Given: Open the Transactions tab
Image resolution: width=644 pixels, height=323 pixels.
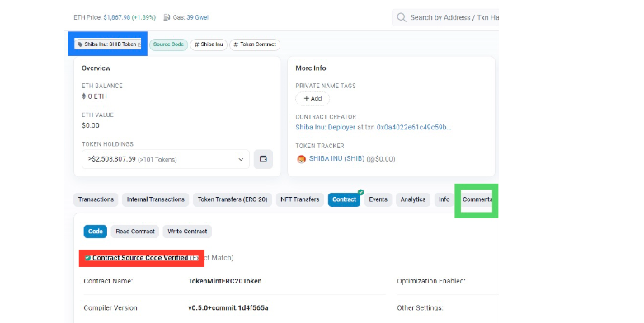Looking at the screenshot, I should [x=96, y=199].
